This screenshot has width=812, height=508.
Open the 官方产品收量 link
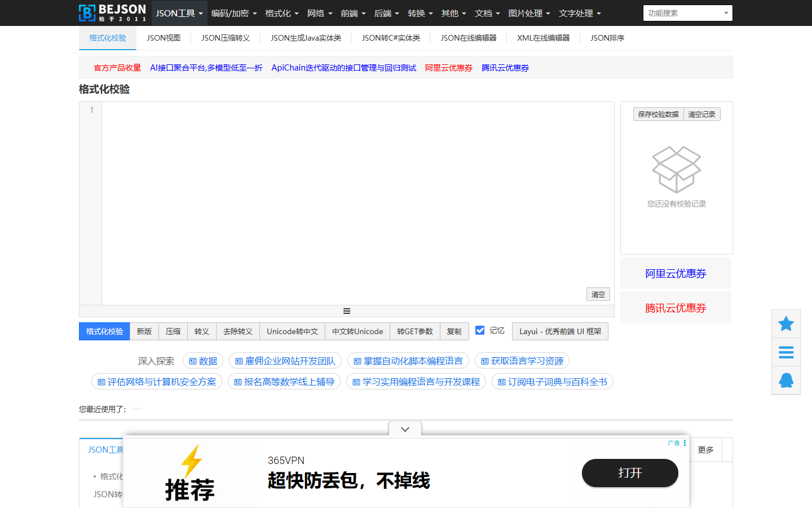coord(117,68)
